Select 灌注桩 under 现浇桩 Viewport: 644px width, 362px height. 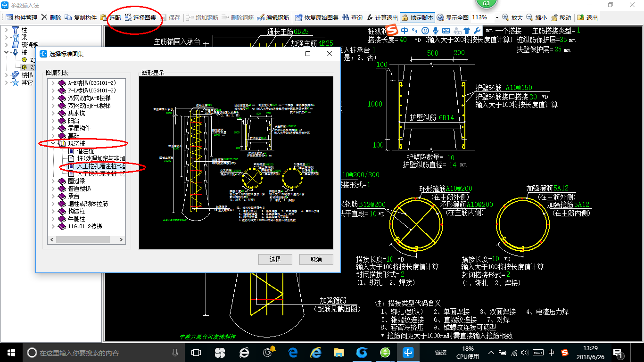pyautogui.click(x=86, y=151)
